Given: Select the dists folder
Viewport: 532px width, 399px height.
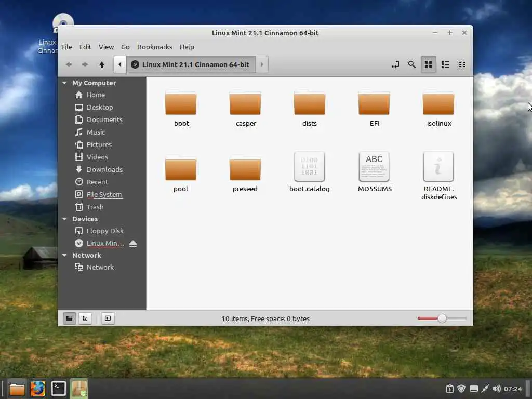Looking at the screenshot, I should (310, 109).
